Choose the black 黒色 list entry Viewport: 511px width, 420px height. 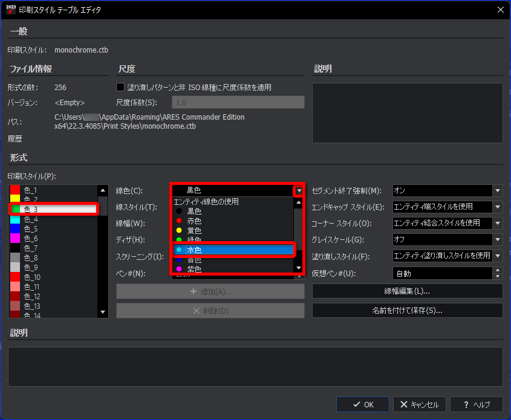pos(233,212)
